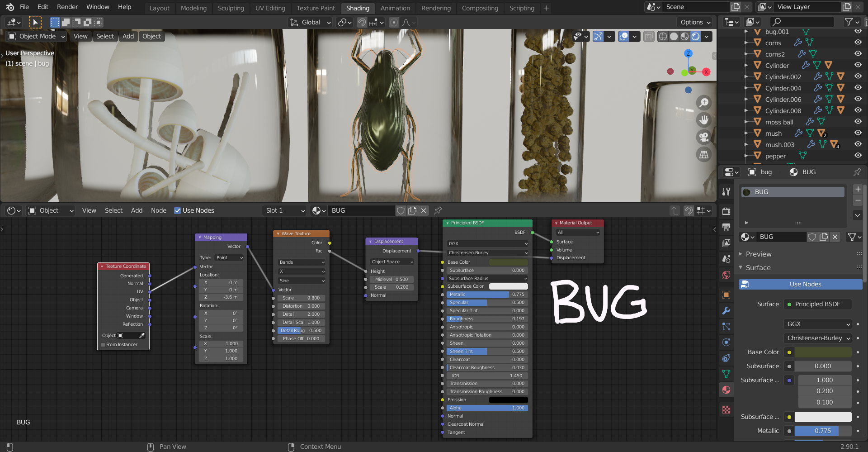The width and height of the screenshot is (868, 452).
Task: Open the Slot 1 material slot dropdown
Action: pos(284,210)
